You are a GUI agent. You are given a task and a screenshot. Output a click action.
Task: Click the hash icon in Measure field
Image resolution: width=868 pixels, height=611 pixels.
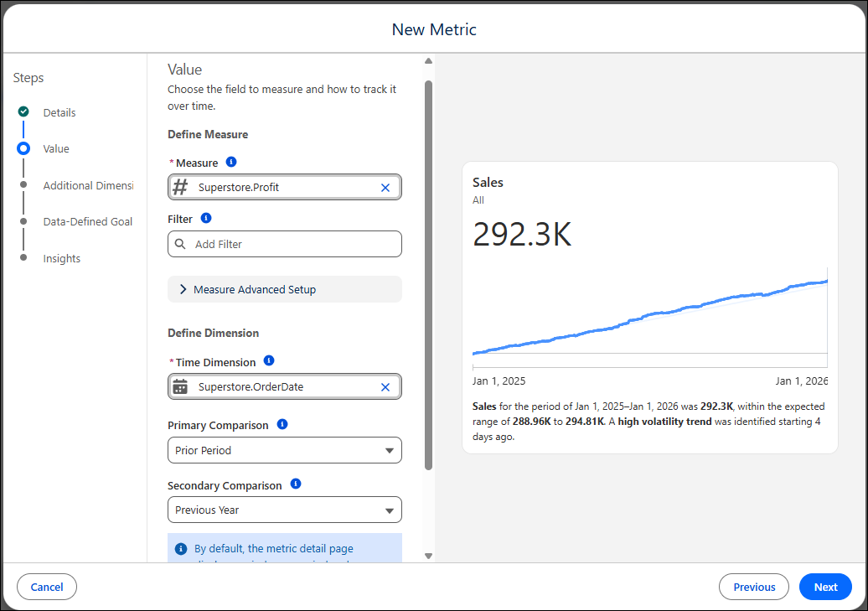tap(180, 187)
